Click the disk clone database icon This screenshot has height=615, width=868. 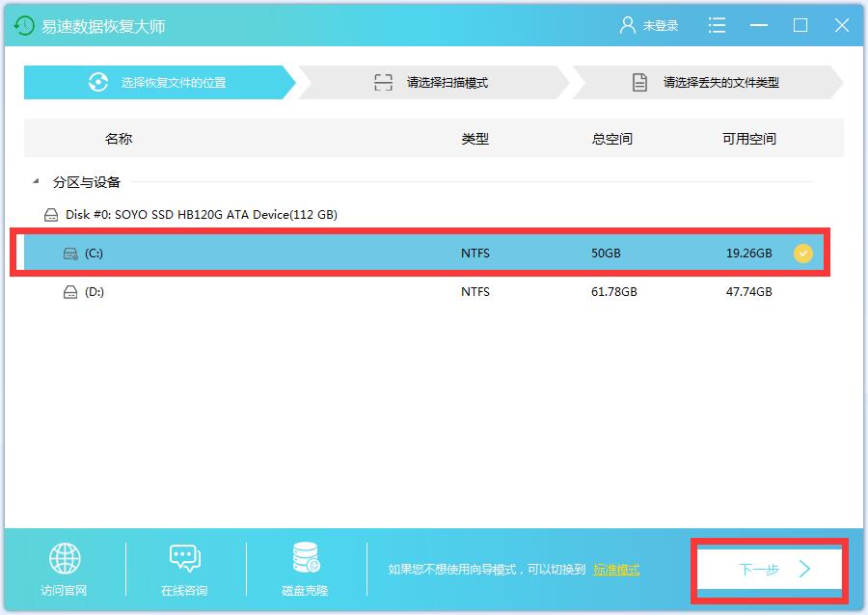pyautogui.click(x=306, y=558)
